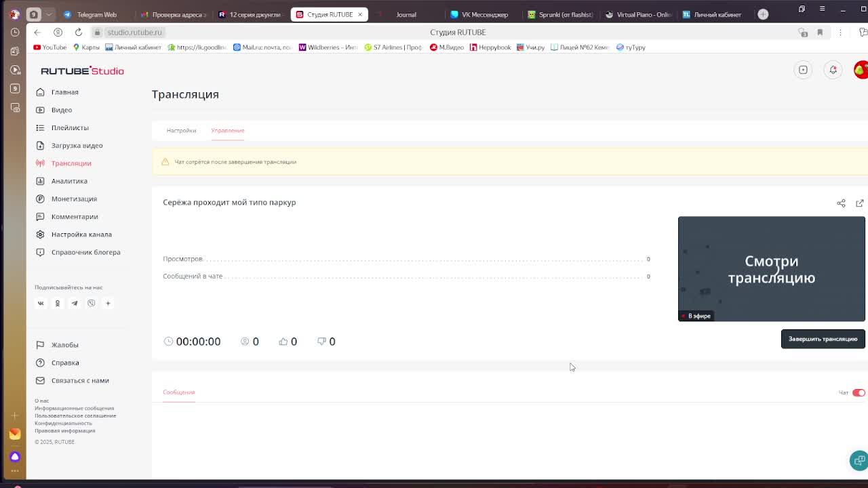Open broadcast in new window icon

click(859, 203)
